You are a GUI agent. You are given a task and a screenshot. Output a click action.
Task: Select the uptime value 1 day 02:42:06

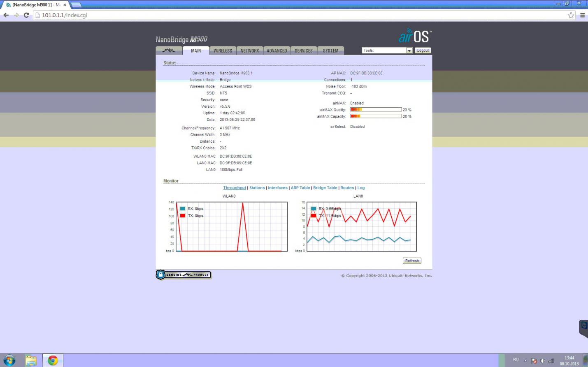pyautogui.click(x=232, y=113)
